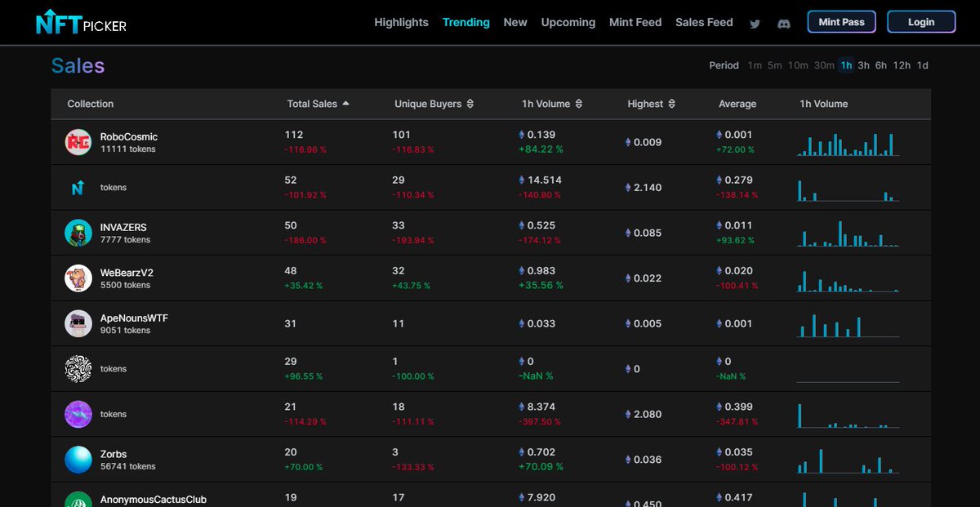Click the WeBearzV2 bear avatar

click(78, 278)
